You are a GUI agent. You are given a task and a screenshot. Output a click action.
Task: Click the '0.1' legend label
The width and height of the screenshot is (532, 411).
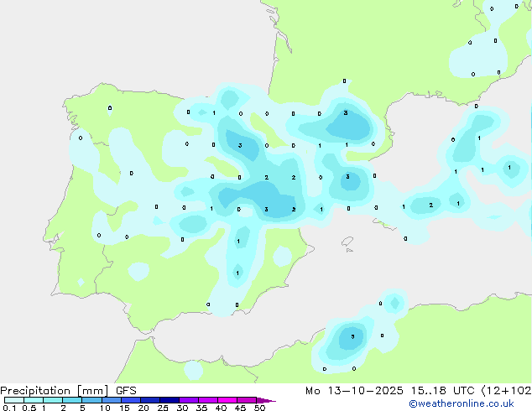tap(9, 408)
